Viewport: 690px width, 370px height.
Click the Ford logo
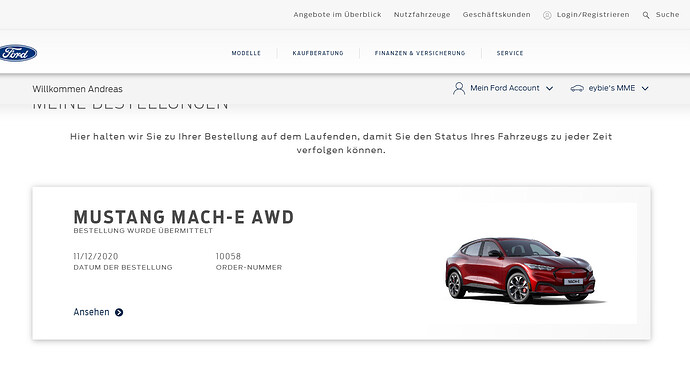[18, 53]
